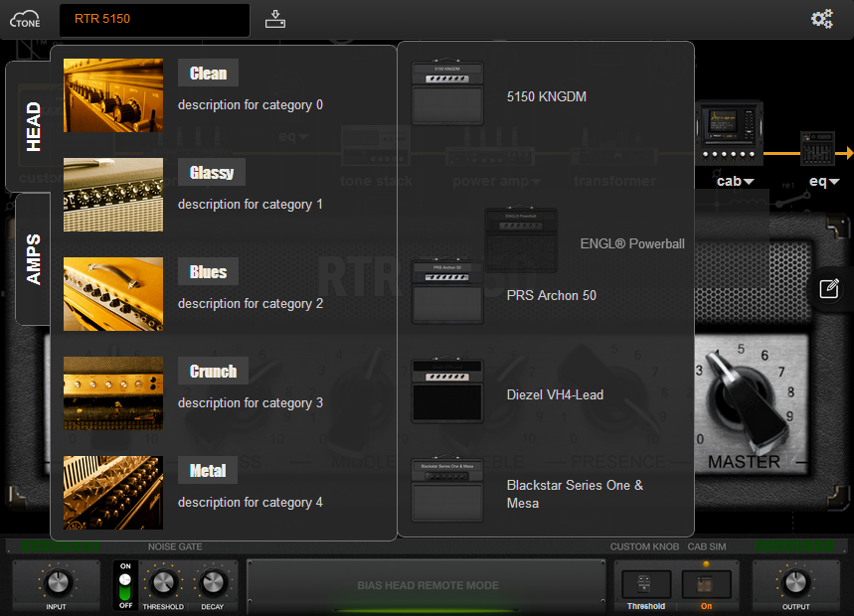Click the Clean category amp photo
This screenshot has height=616, width=854.
[x=113, y=95]
